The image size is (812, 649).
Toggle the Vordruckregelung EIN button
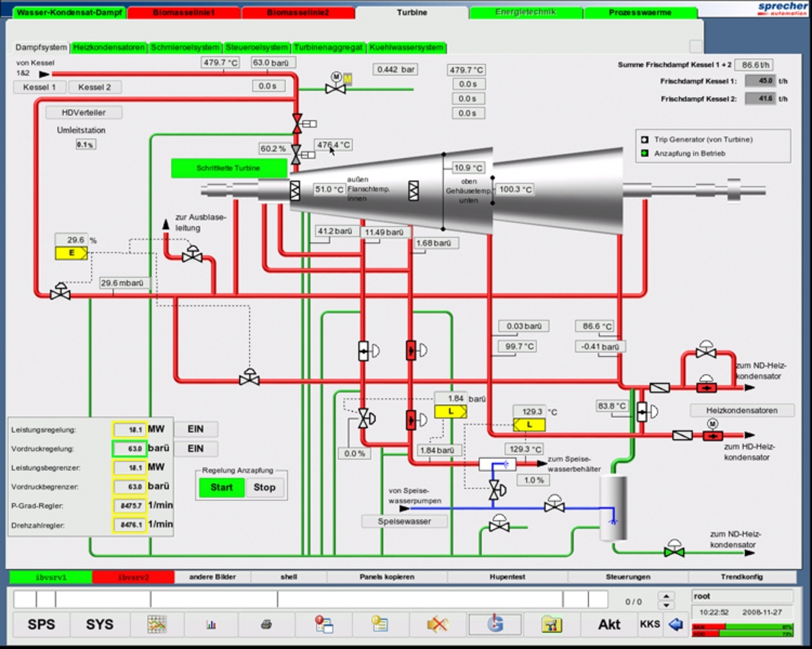tap(196, 449)
